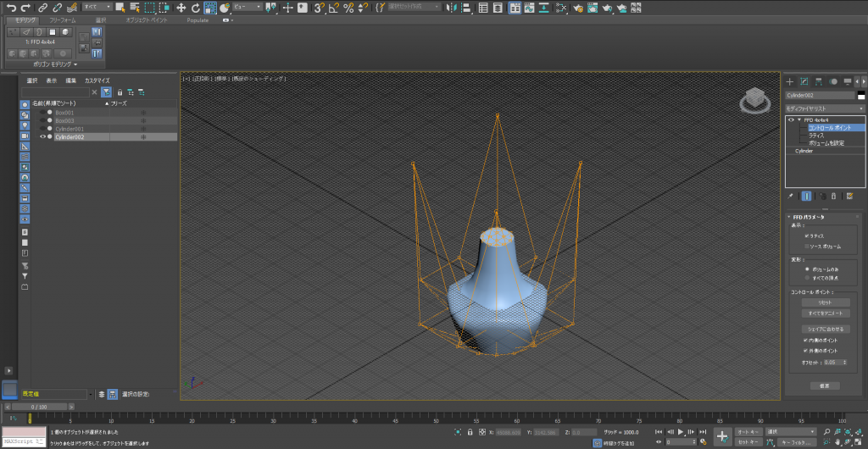Activate the Select and Scale tool

tap(210, 8)
